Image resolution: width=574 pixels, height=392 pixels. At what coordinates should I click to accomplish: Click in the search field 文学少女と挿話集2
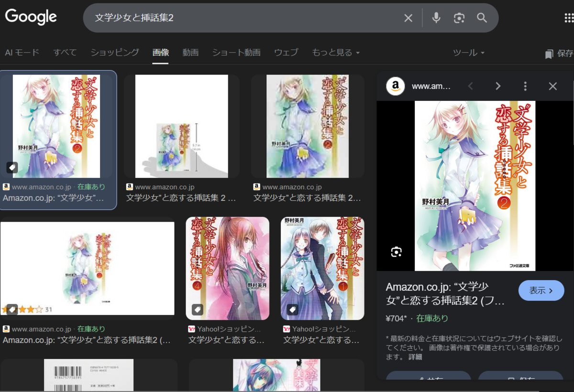[244, 18]
